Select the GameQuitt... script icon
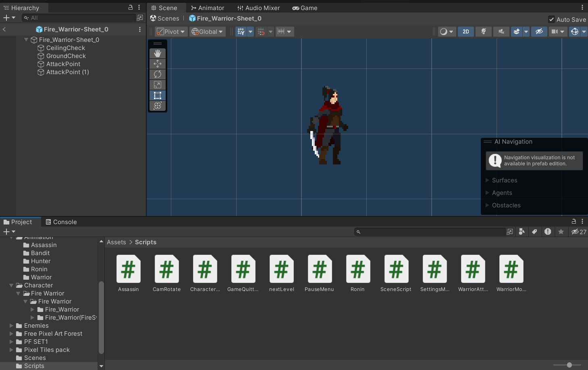 (x=243, y=269)
